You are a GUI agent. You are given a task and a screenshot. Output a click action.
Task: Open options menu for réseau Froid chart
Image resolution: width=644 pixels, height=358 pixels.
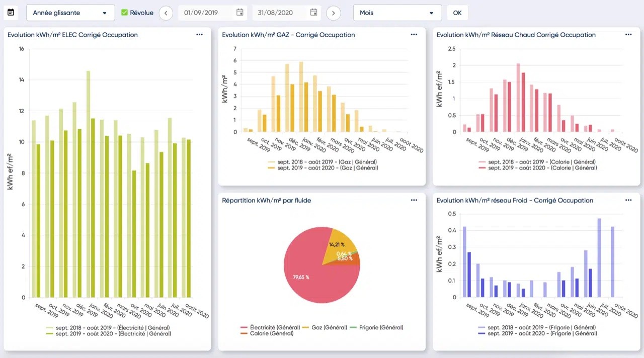628,200
